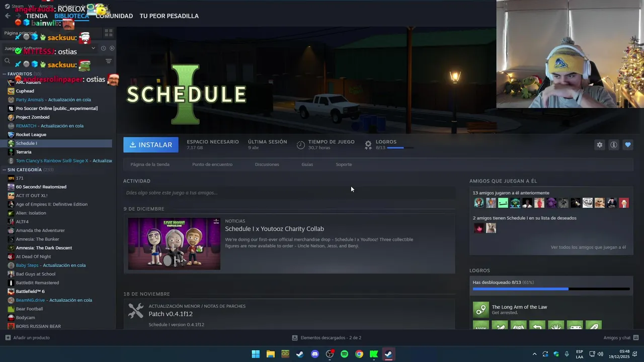Viewport: 644px width, 362px height.
Task: Open first wishlist friend avatar
Action: click(x=478, y=228)
